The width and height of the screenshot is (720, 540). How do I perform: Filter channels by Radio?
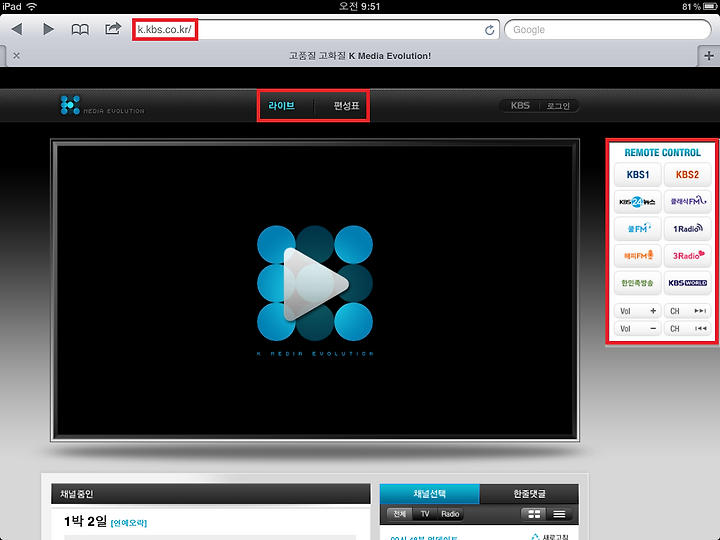click(450, 514)
